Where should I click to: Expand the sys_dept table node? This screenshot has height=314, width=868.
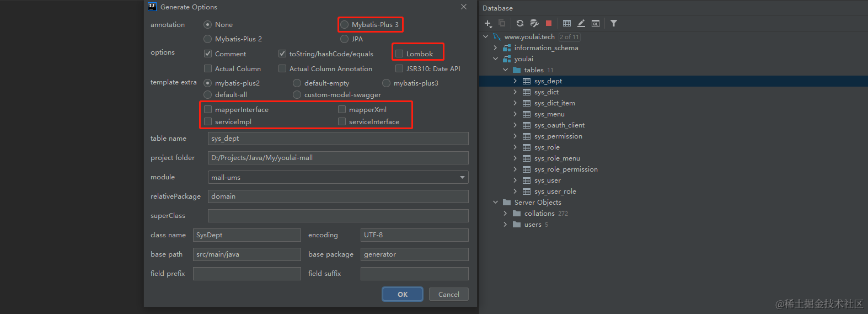click(x=516, y=81)
